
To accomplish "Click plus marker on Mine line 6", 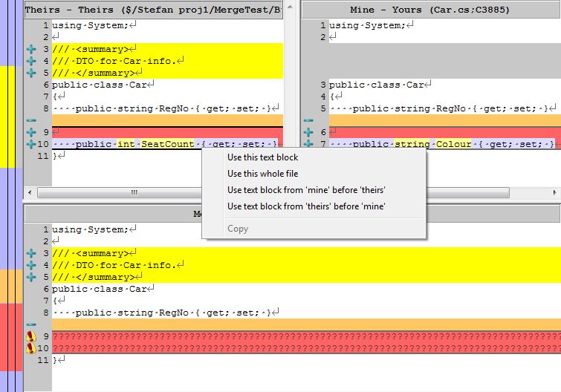I will [x=308, y=132].
